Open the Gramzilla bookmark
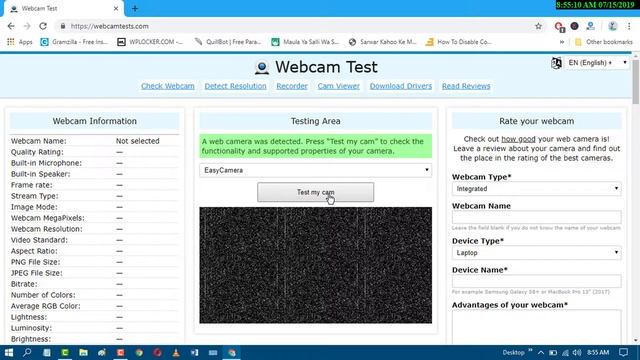This screenshot has width=640, height=360. pos(74,42)
